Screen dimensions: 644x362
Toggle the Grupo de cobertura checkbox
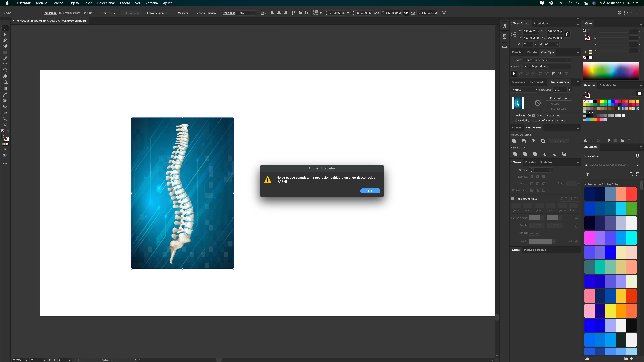click(534, 115)
